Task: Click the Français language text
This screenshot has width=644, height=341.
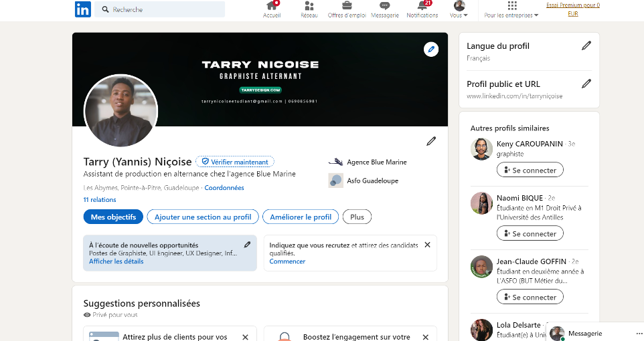Action: (x=479, y=58)
